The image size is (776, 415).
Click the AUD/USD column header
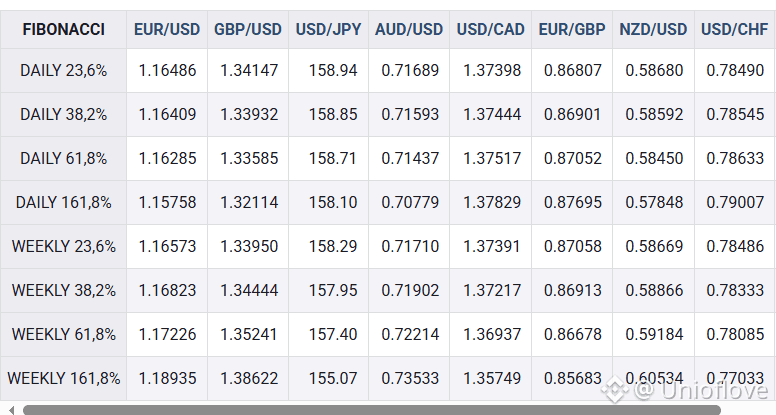pyautogui.click(x=409, y=29)
